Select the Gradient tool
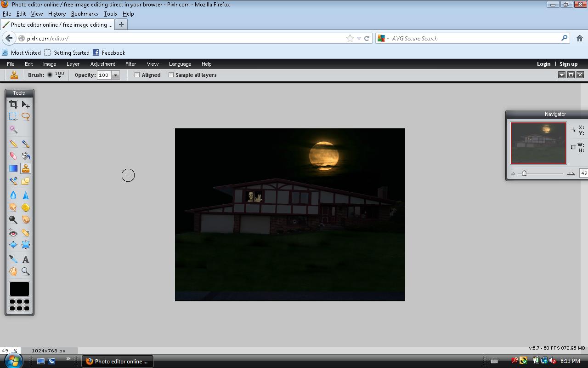The height and width of the screenshot is (368, 588). coord(13,169)
